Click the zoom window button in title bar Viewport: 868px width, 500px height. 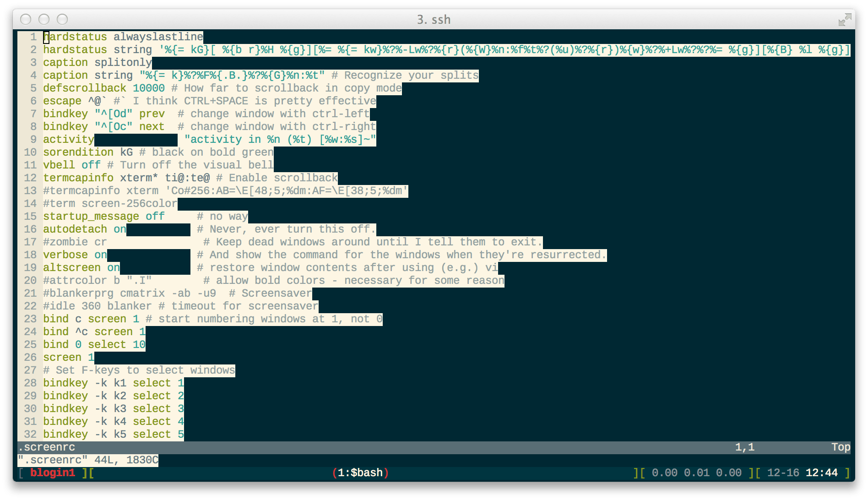click(62, 19)
